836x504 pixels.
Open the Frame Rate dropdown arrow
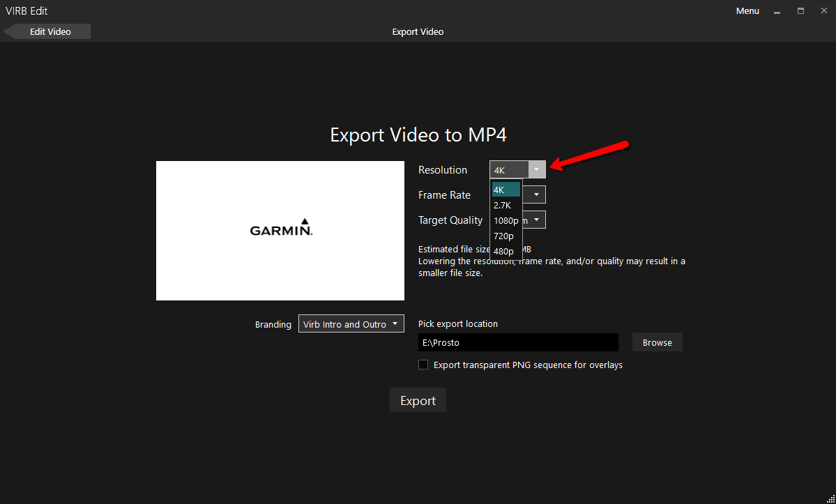(536, 194)
